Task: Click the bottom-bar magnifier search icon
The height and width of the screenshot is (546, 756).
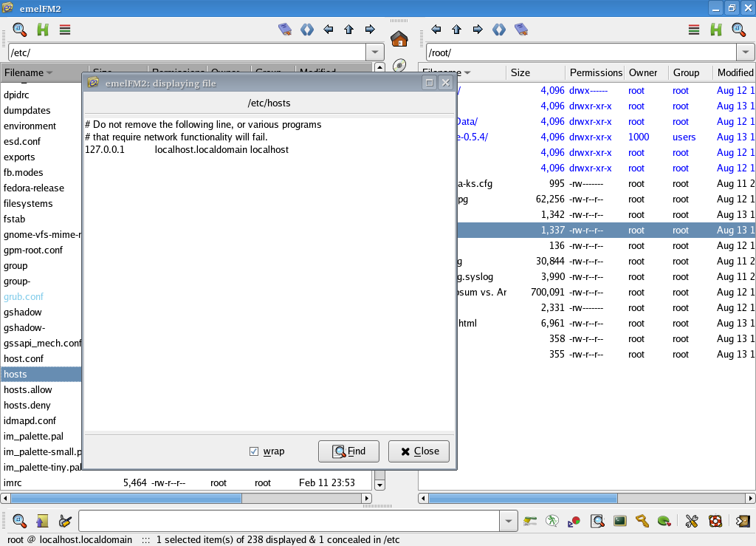Action: point(20,521)
